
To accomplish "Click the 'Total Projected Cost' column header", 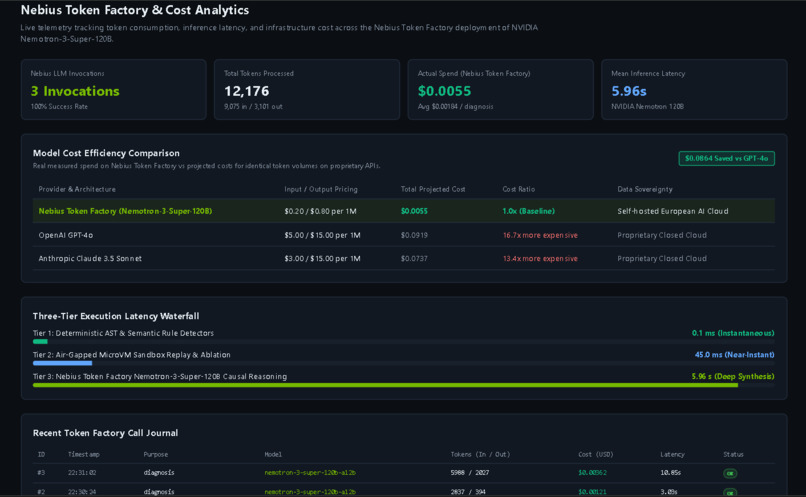I will [433, 189].
